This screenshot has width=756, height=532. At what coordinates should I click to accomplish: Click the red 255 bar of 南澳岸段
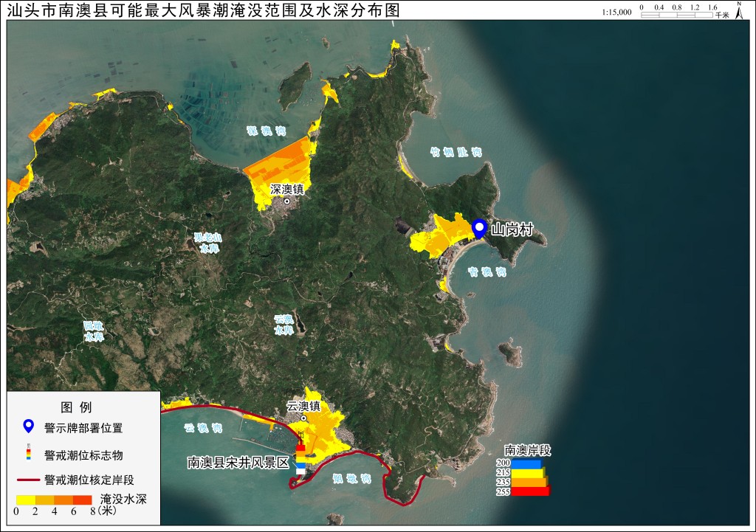click(531, 491)
